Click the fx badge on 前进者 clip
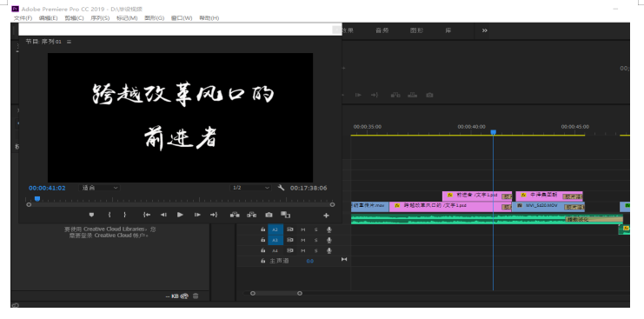 [x=450, y=196]
